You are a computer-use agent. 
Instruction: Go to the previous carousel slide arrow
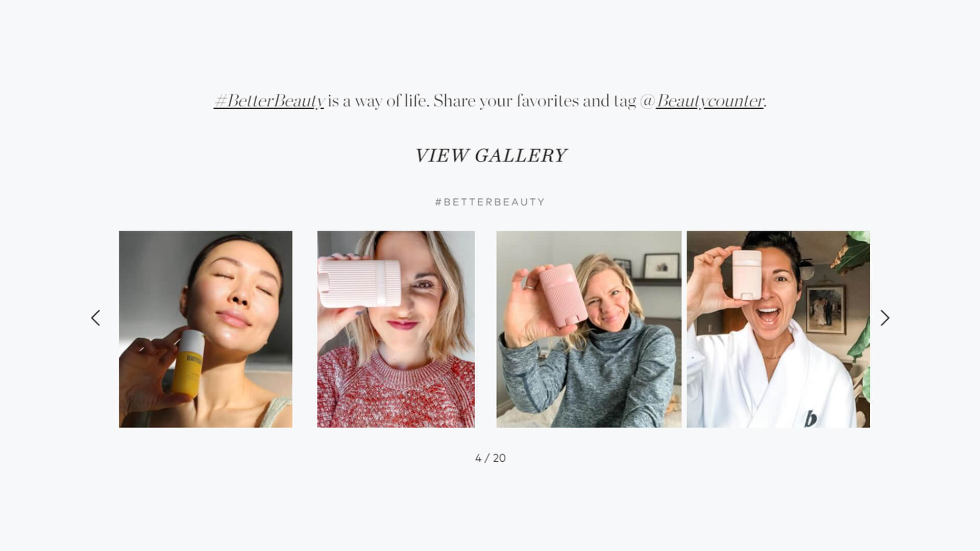95,318
